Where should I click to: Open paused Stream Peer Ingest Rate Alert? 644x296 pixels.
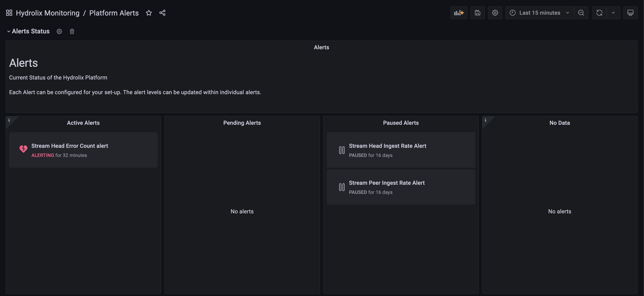[x=386, y=183]
